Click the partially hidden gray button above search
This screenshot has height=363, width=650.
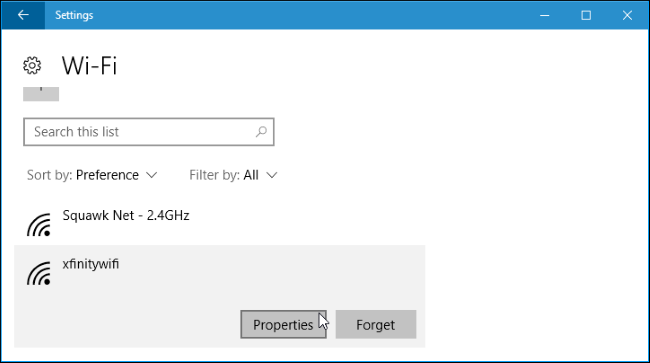41,94
